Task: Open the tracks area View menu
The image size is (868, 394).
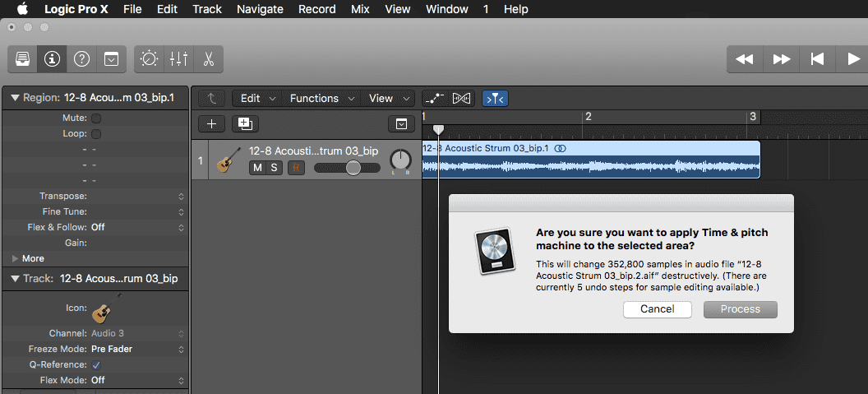Action: [x=387, y=99]
